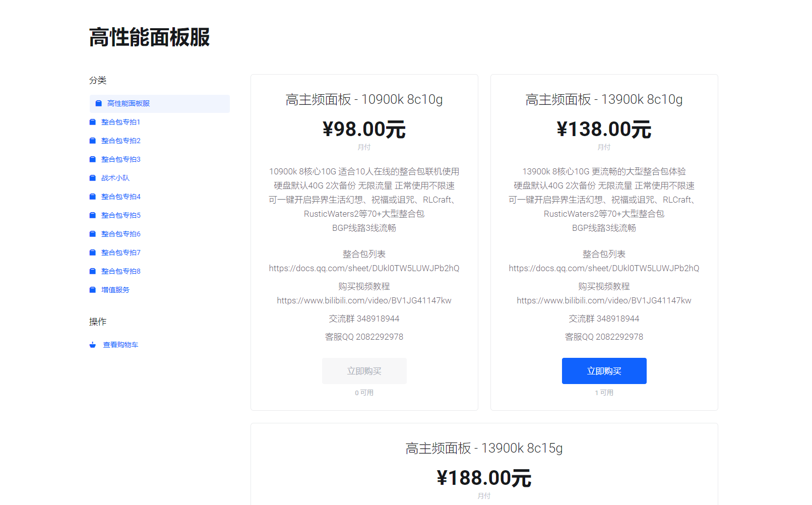Click the ¥138.00元 price in 13900k card
This screenshot has width=812, height=505.
[604, 130]
